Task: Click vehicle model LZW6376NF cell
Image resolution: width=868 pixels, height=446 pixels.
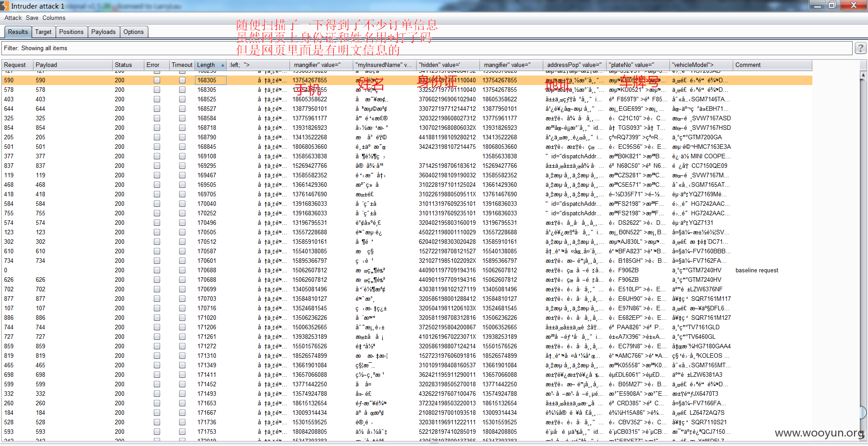Action: (x=697, y=289)
